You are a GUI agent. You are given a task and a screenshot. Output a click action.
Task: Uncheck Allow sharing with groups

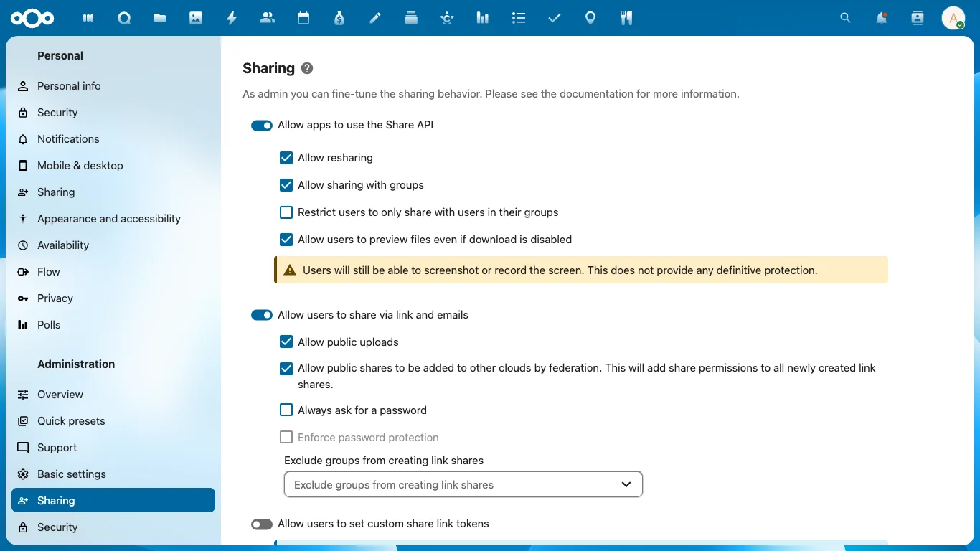tap(286, 185)
